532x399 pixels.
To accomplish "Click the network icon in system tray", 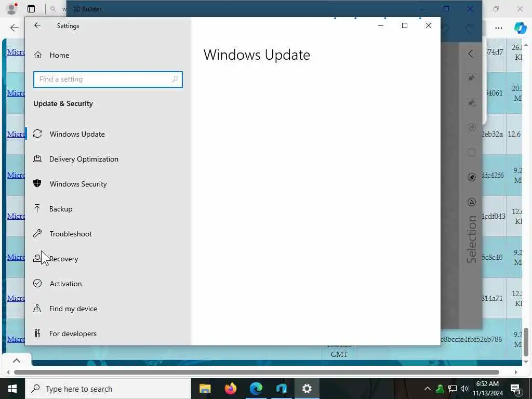I will pyautogui.click(x=453, y=389).
